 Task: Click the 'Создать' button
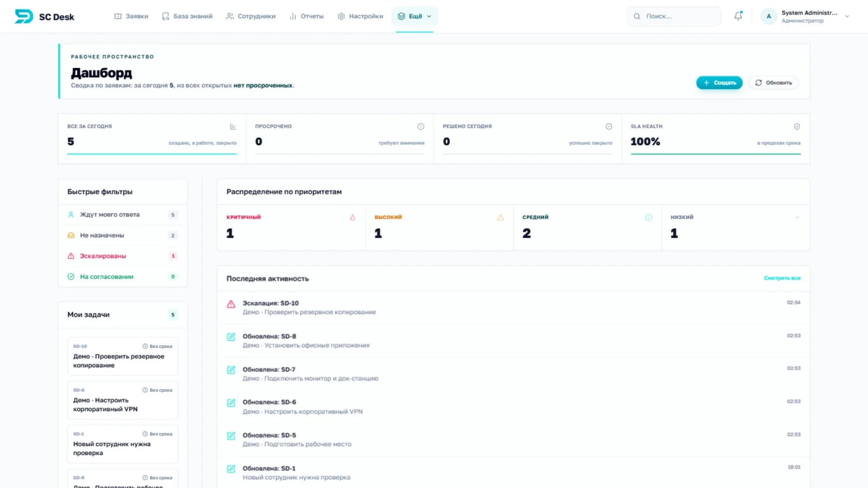pos(719,83)
